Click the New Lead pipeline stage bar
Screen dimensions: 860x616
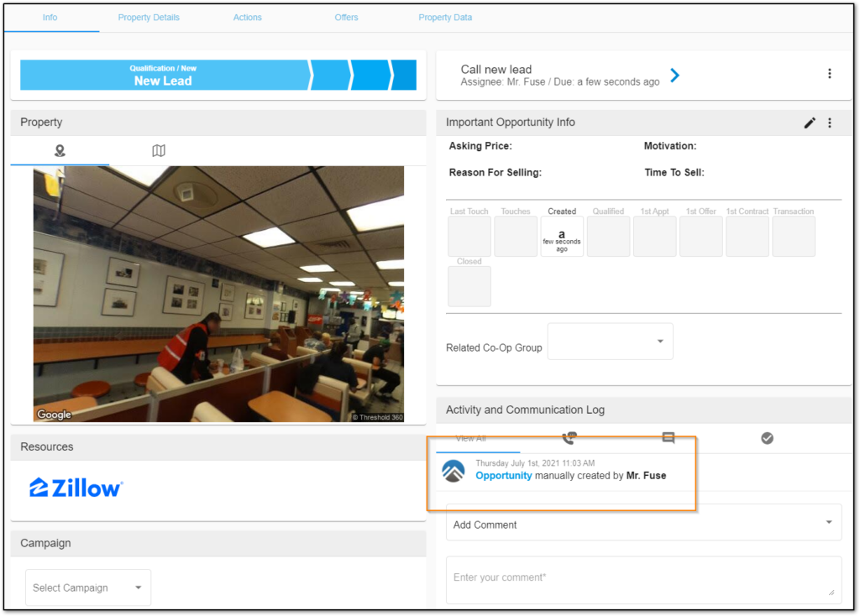tap(164, 75)
